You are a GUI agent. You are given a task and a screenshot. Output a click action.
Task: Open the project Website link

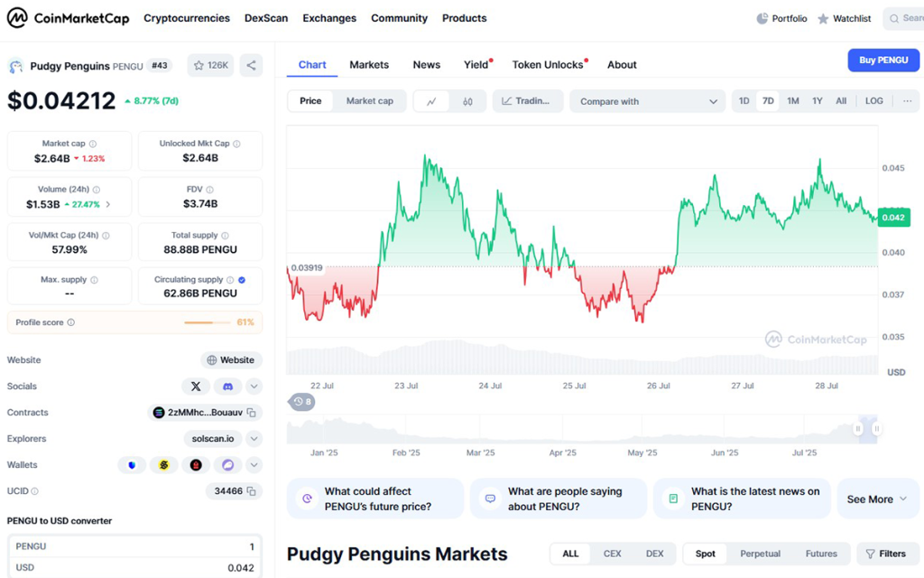click(x=232, y=360)
